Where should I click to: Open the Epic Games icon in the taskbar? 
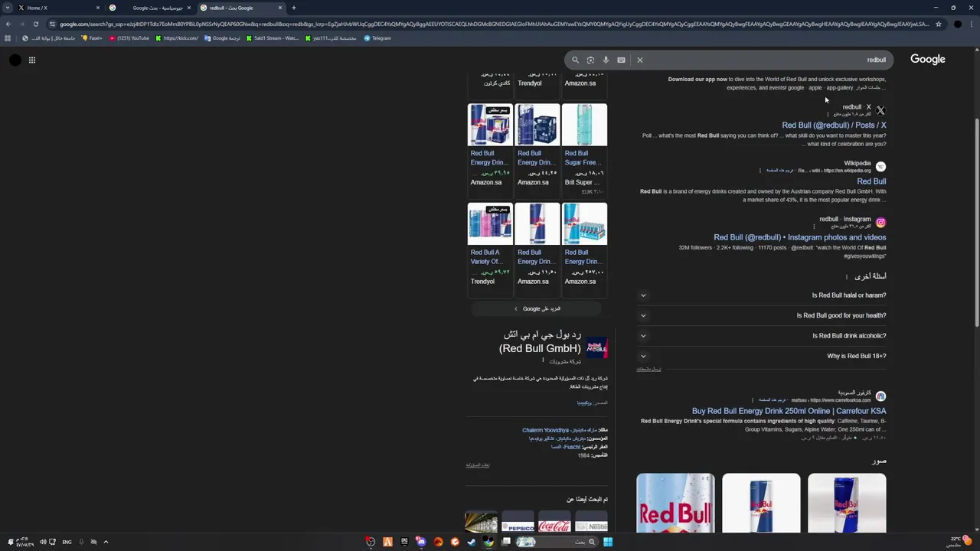click(404, 542)
